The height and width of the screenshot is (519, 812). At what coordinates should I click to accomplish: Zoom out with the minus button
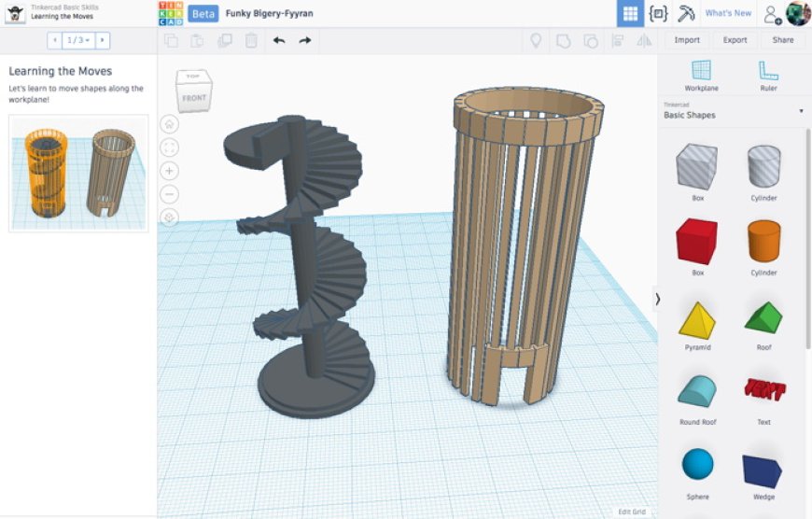[169, 194]
